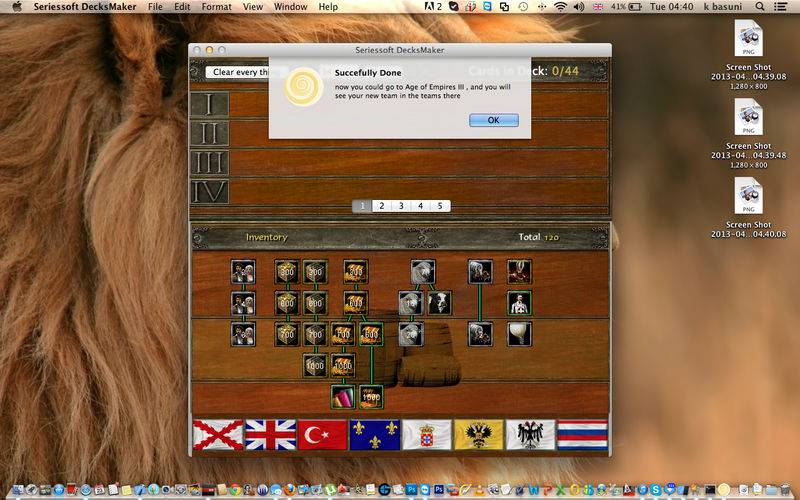Switch to deck page 4
Viewport: 800px width, 500px height.
(x=420, y=206)
